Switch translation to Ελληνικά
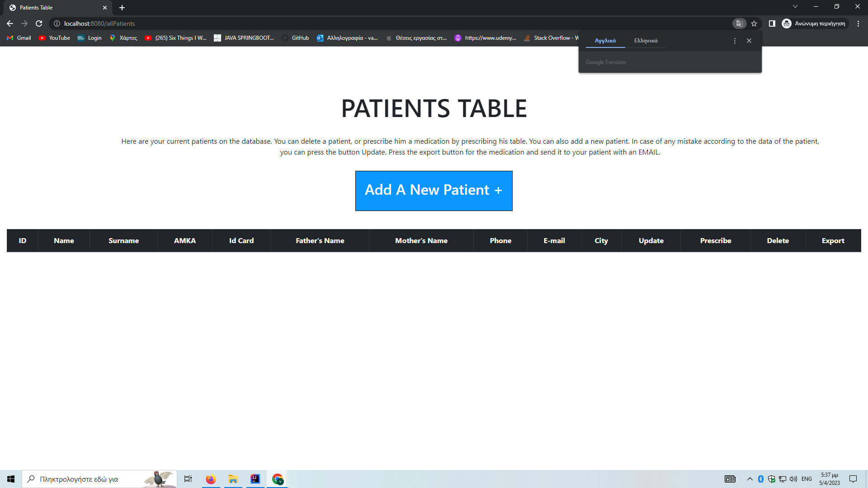The height and width of the screenshot is (488, 868). [x=646, y=40]
